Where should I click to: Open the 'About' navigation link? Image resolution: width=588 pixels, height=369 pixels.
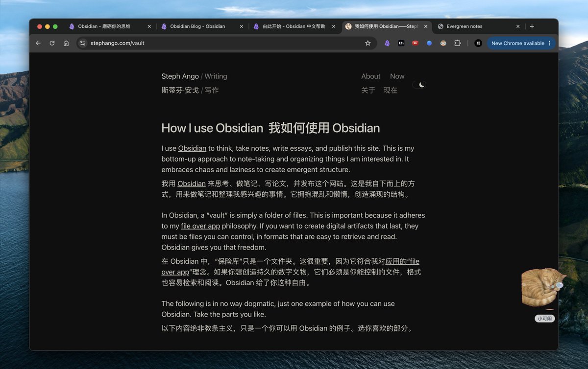(371, 76)
